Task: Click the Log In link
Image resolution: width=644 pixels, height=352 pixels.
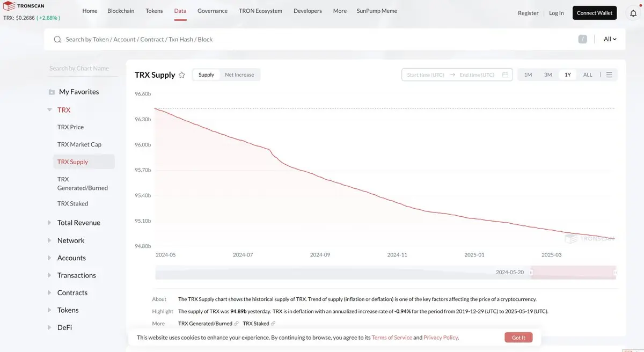Action: [557, 13]
